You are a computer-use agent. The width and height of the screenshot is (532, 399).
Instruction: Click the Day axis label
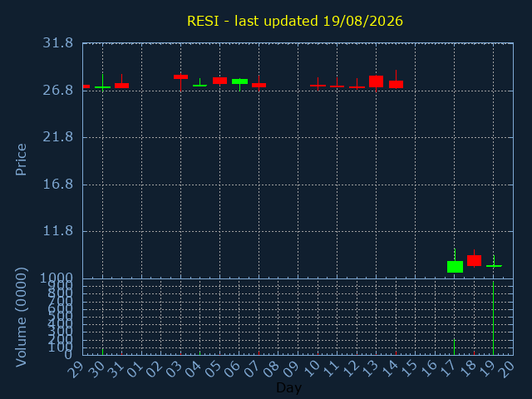pos(289,388)
